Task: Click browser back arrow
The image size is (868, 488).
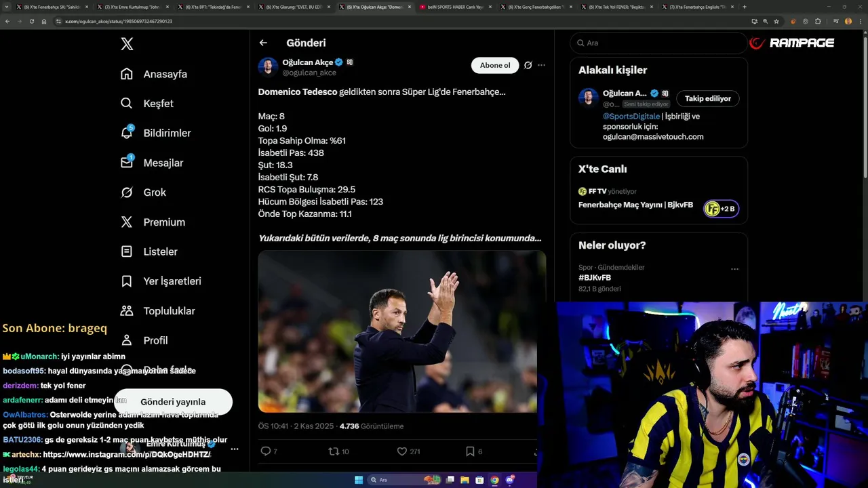Action: pos(7,21)
